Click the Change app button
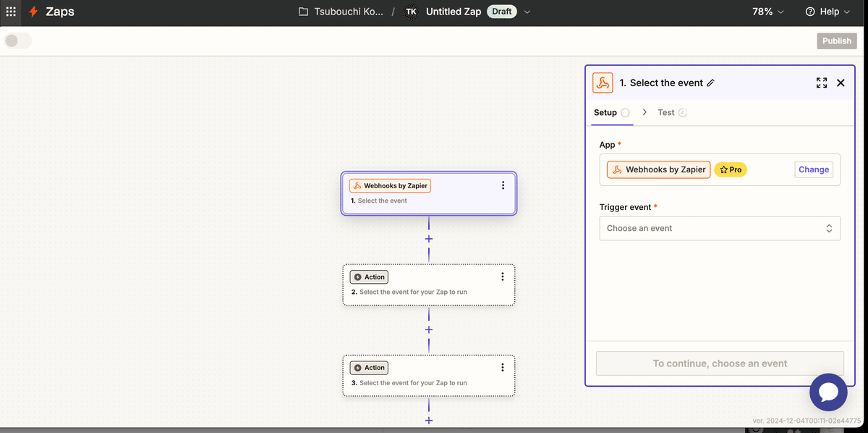Image resolution: width=868 pixels, height=433 pixels. 814,169
